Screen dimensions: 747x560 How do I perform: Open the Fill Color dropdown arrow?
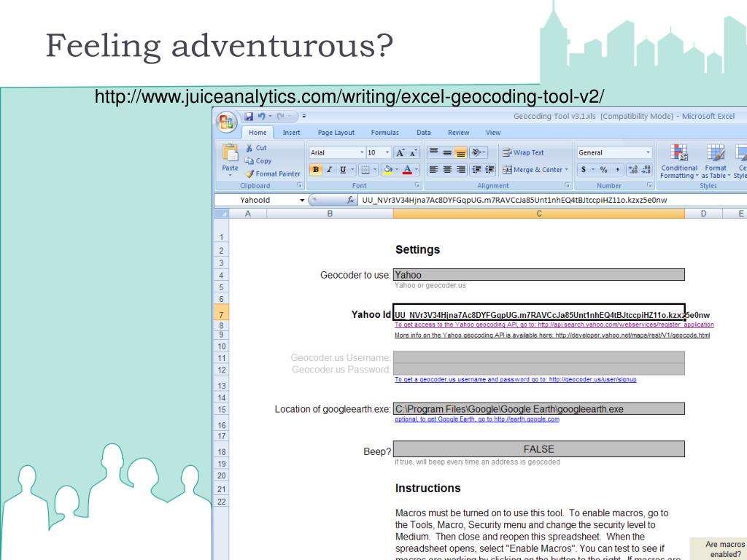click(396, 169)
